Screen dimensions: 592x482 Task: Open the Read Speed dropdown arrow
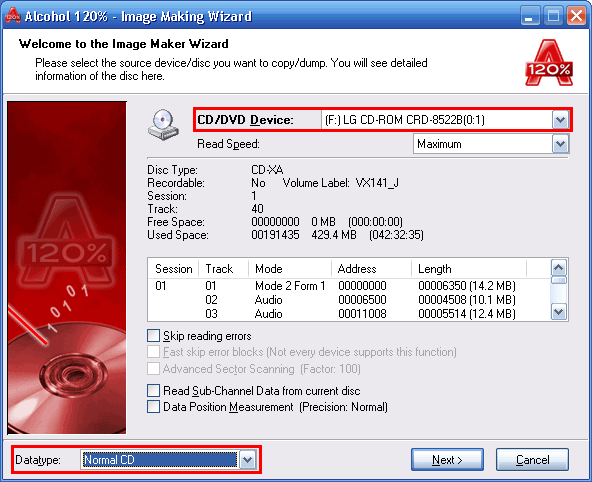coord(560,144)
